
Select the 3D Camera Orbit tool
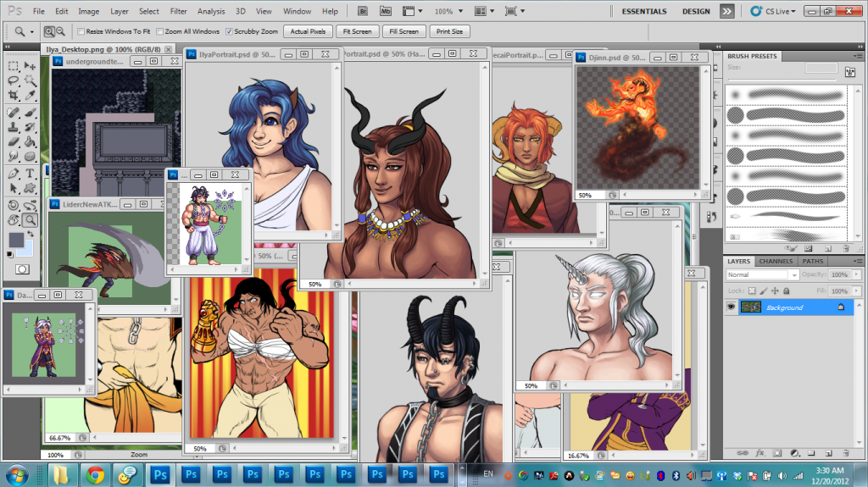[x=30, y=205]
